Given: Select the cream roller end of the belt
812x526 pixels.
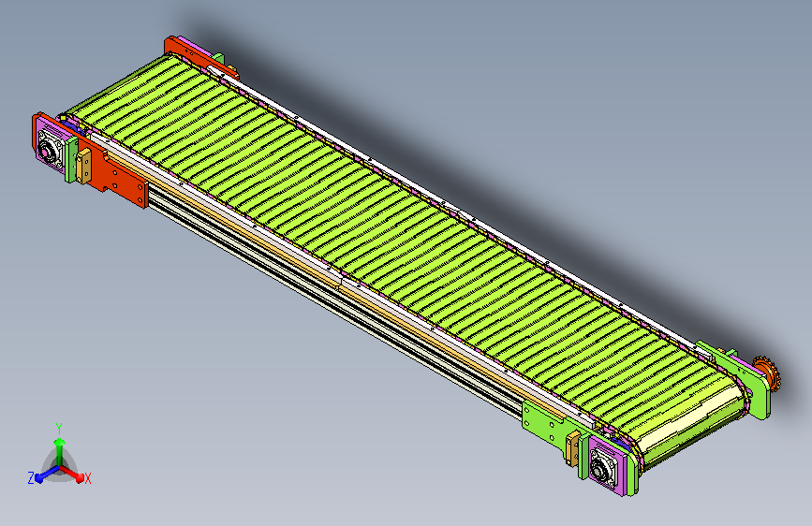Looking at the screenshot, I should pyautogui.click(x=688, y=418).
